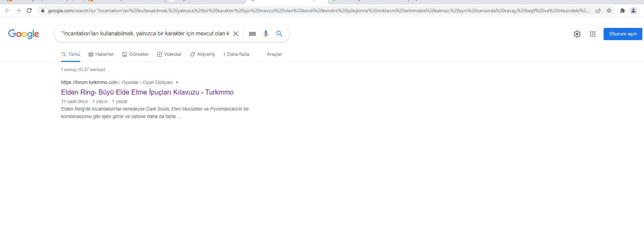Open the Araçlar search tools

pos(274,54)
